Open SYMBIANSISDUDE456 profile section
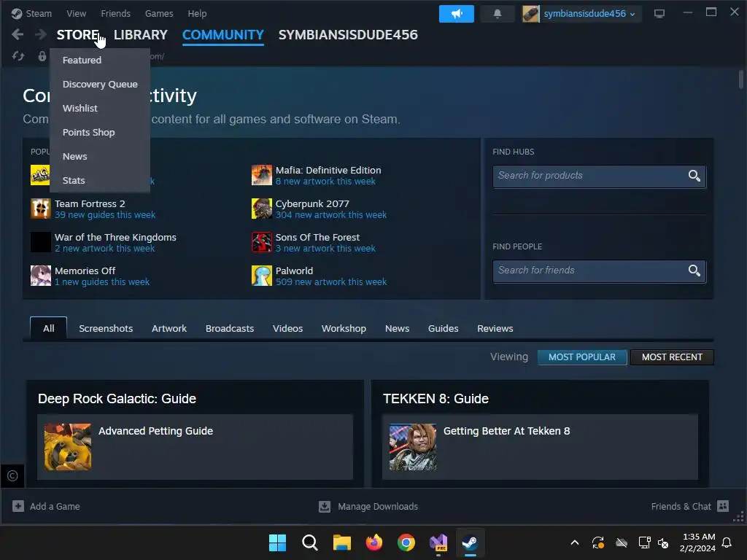 click(x=348, y=35)
